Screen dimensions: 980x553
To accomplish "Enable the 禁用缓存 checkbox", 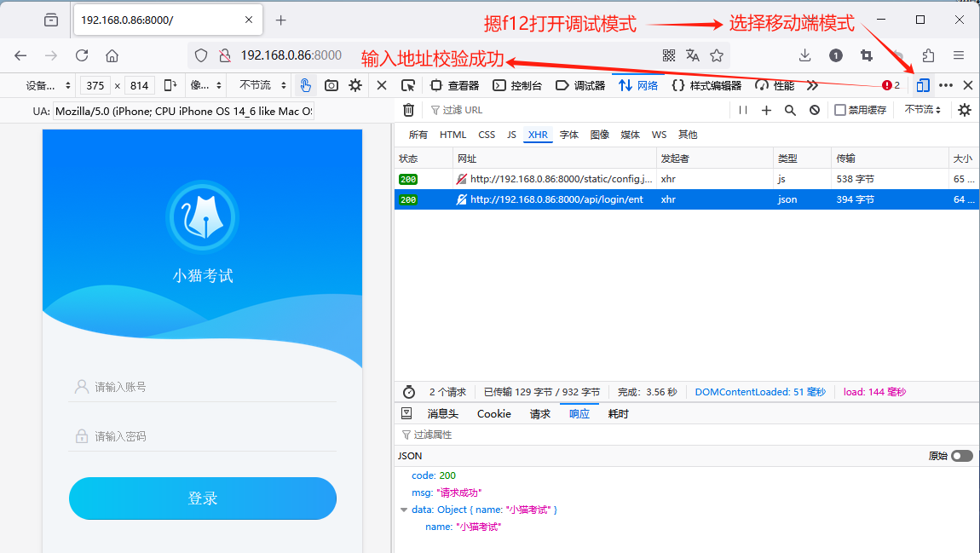I will (x=839, y=110).
